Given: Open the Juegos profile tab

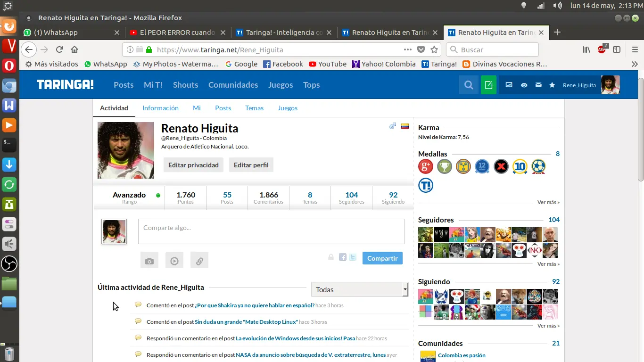Looking at the screenshot, I should coord(288,108).
